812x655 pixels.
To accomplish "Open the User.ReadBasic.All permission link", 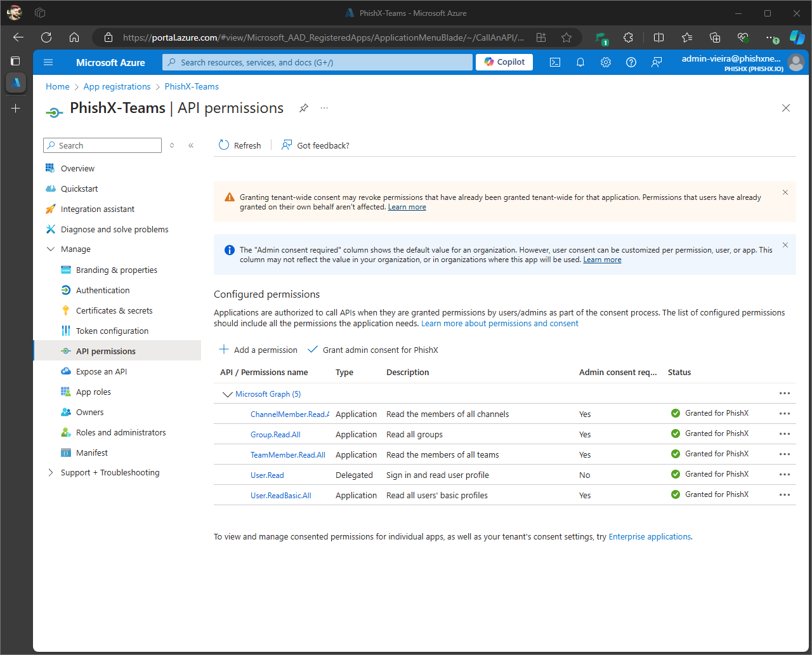I will [x=281, y=495].
